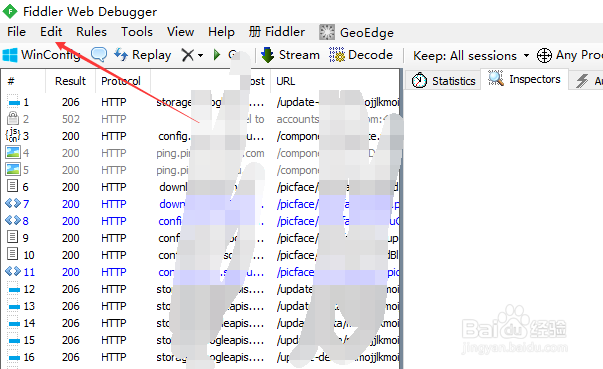
Task: Select session 13 partial-download icon
Action: click(13, 306)
